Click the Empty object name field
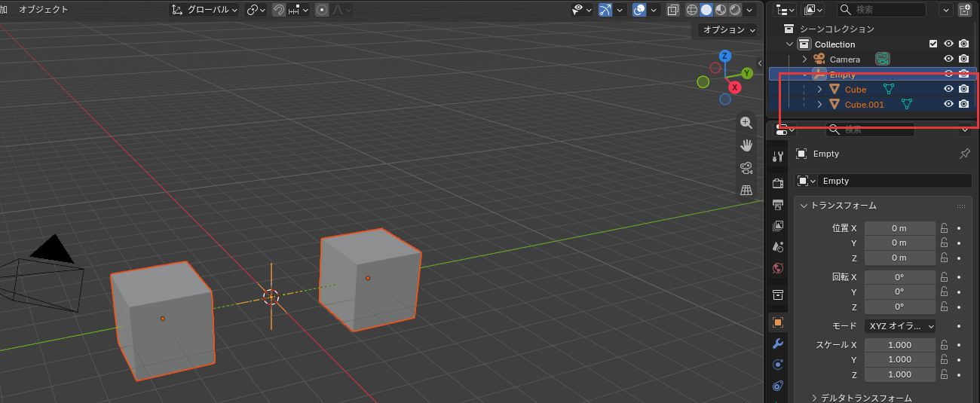The image size is (980, 403). (896, 181)
